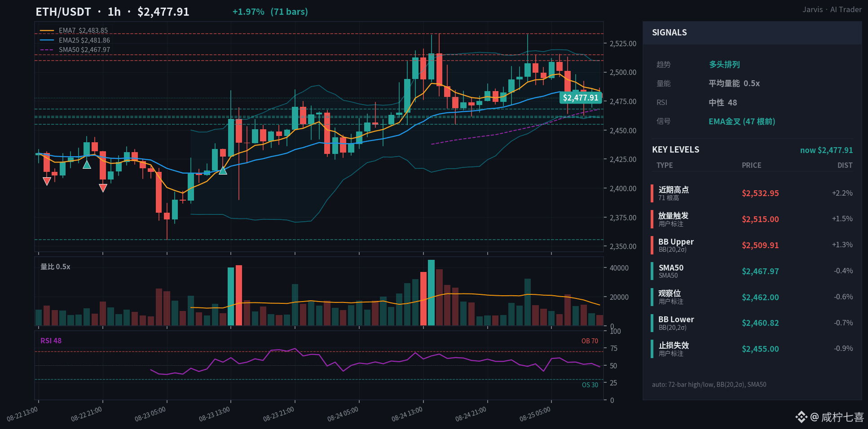Click the red color bar beside 近期高点

pyautogui.click(x=652, y=193)
